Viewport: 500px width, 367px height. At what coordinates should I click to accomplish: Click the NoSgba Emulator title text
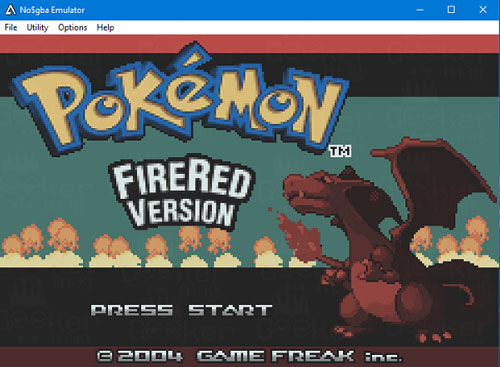pyautogui.click(x=52, y=10)
